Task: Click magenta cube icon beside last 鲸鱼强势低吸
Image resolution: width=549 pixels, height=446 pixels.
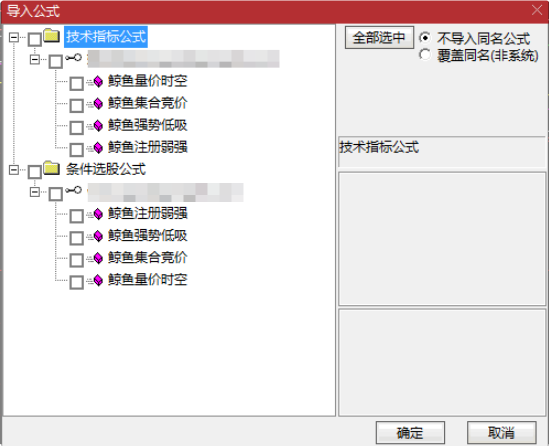Action: [x=98, y=236]
